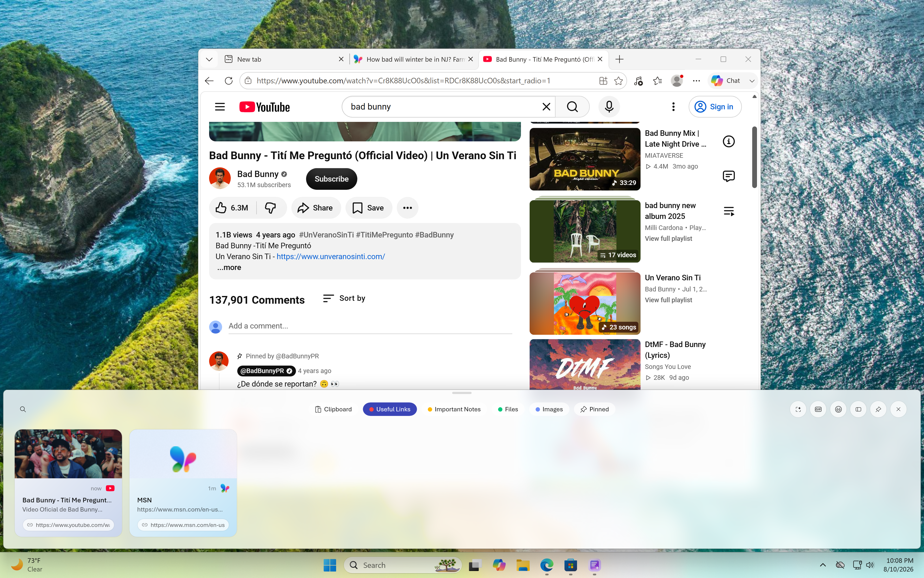Open the AI screen capture tool in panel
This screenshot has height=578, width=924.
coord(798,409)
